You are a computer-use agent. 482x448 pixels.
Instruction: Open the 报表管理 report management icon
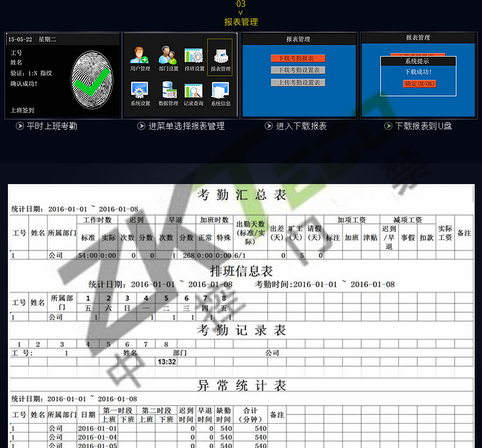coord(220,57)
